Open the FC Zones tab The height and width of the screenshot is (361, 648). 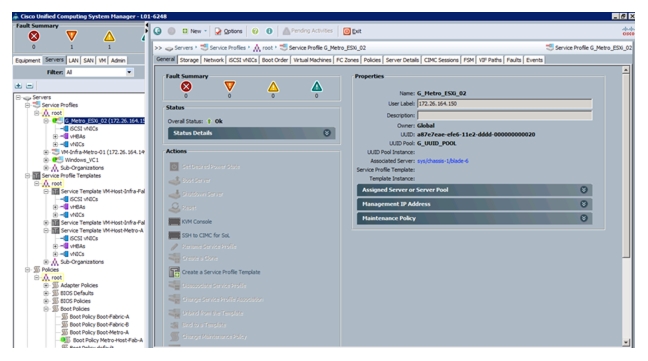[x=347, y=60]
